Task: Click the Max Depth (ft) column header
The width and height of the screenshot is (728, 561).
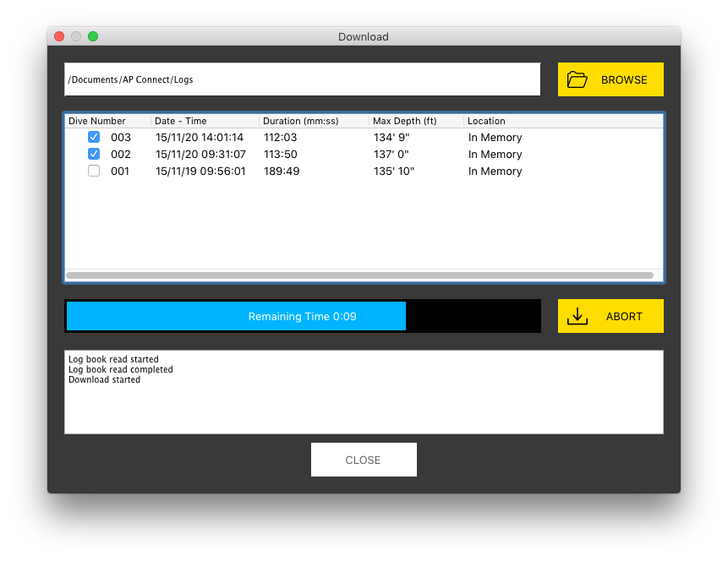Action: point(404,121)
